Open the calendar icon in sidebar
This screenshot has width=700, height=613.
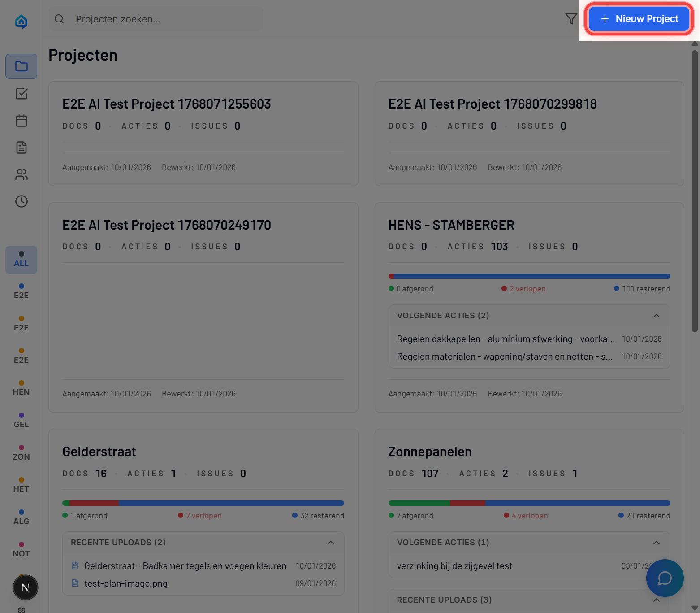pos(21,121)
